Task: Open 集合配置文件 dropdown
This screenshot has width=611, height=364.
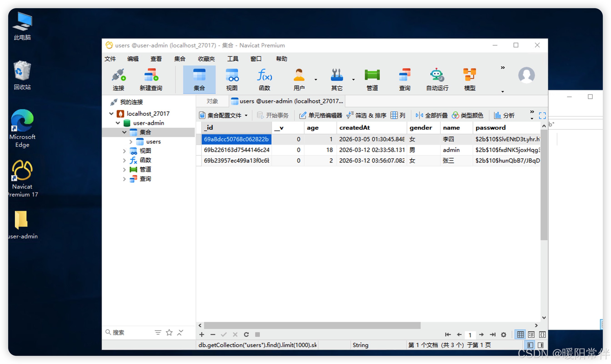Action: coord(223,115)
